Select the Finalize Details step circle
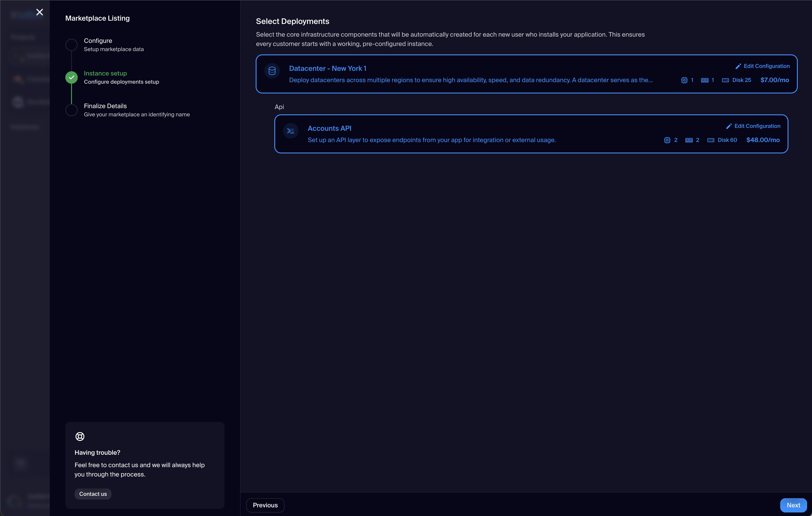This screenshot has width=812, height=516. (x=72, y=110)
